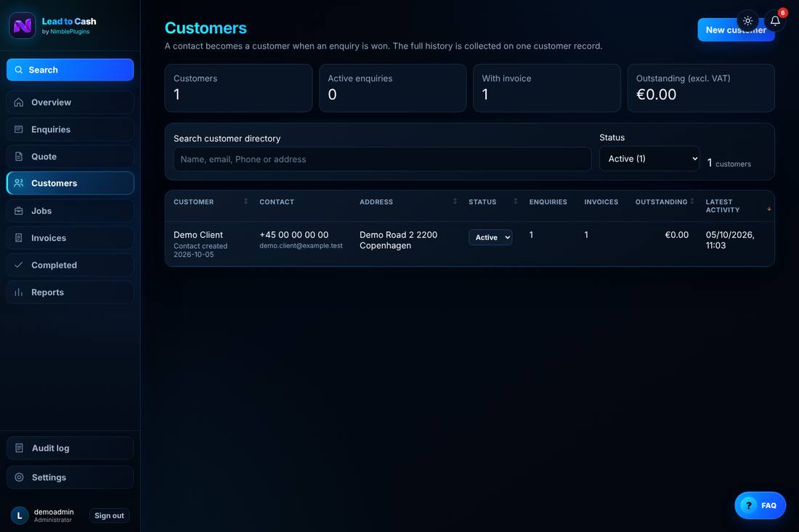
Task: Click the Active enquiries stat card
Action: click(392, 88)
